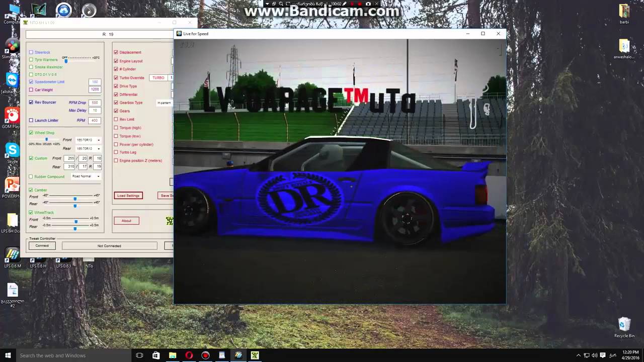Screen dimensions: 644x362
Task: Disable the Rev Bouncer checkbox
Action: point(31,102)
